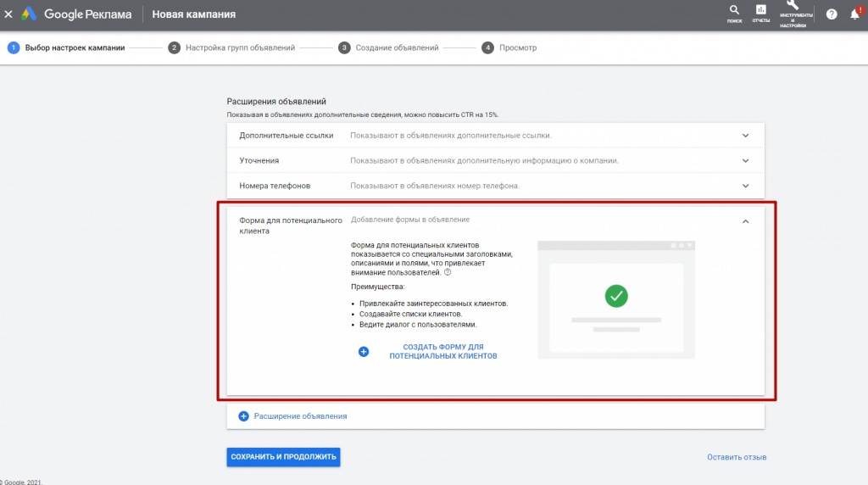Open the Оставить отзыв link
Screen dimensions: 868x485
(737, 457)
